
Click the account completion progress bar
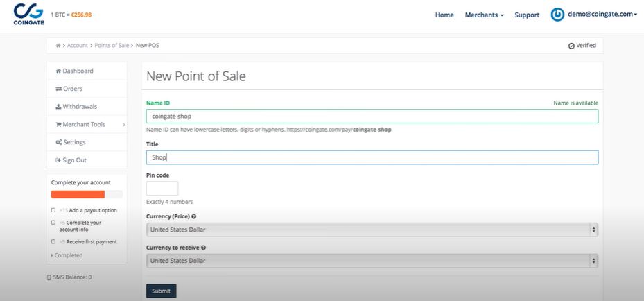[x=87, y=195]
